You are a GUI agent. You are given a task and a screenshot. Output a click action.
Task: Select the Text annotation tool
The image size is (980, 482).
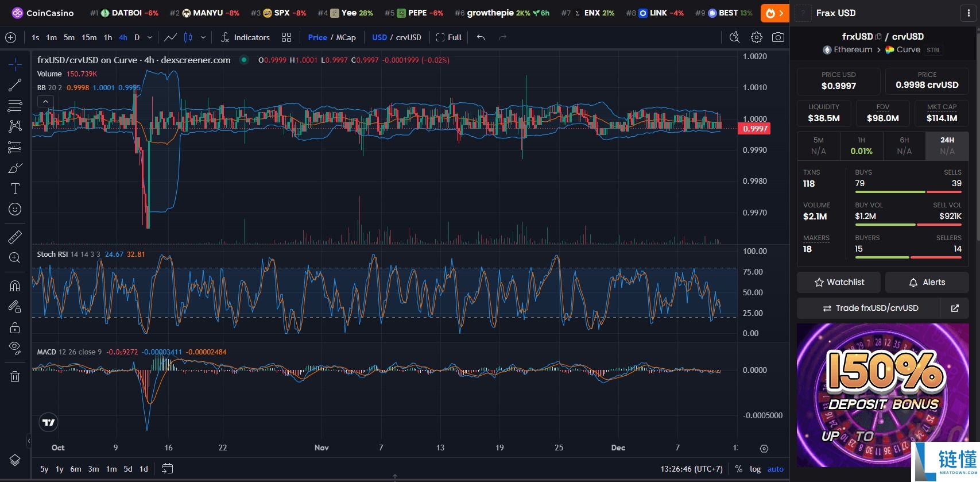(15, 188)
